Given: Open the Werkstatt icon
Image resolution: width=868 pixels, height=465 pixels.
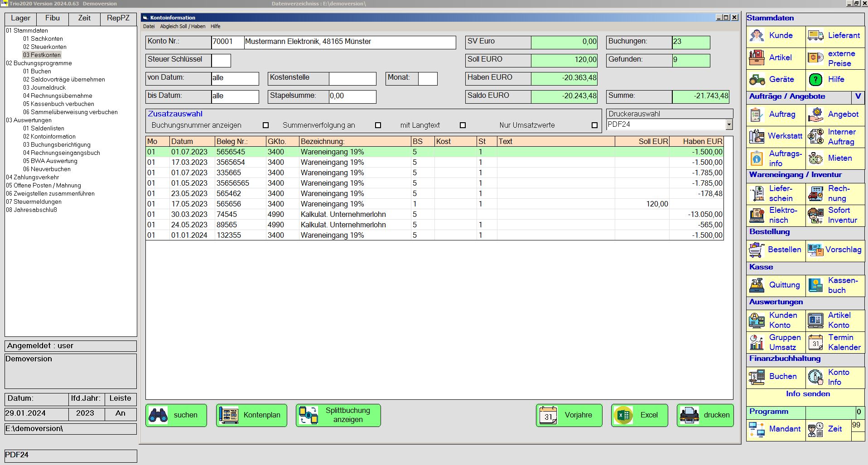Looking at the screenshot, I should (757, 136).
